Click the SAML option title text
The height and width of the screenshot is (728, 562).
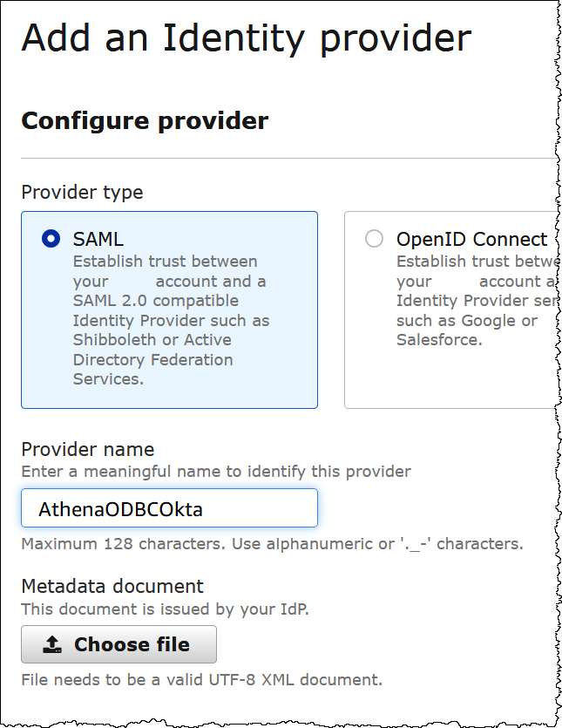[98, 239]
